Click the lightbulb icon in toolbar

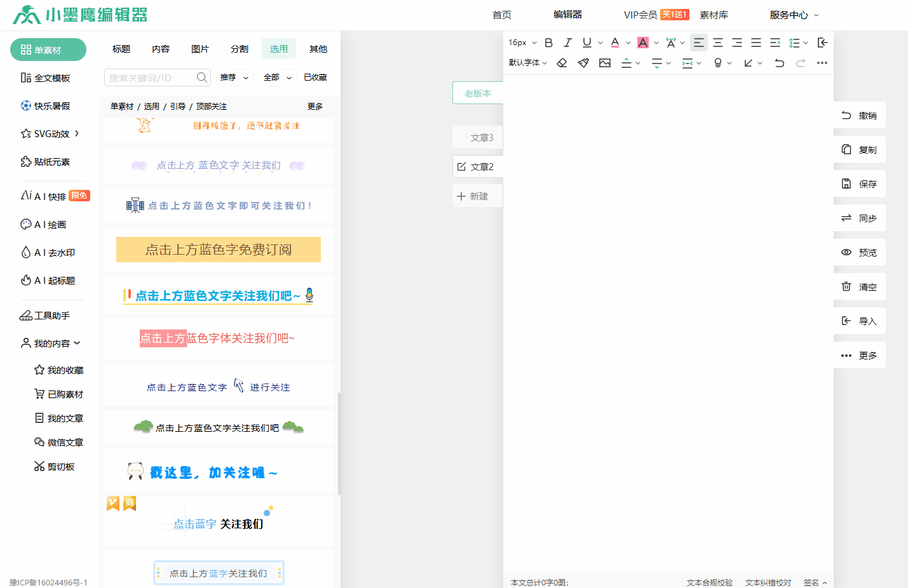[x=718, y=63]
